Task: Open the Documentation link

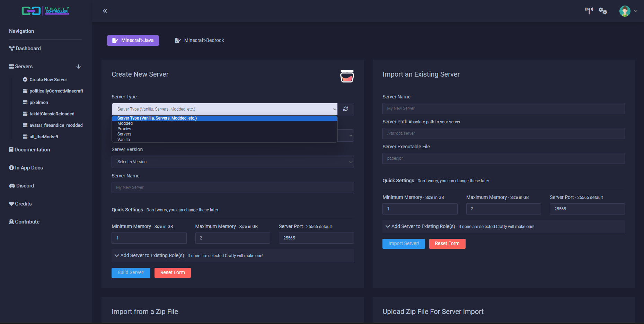Action: coord(29,150)
